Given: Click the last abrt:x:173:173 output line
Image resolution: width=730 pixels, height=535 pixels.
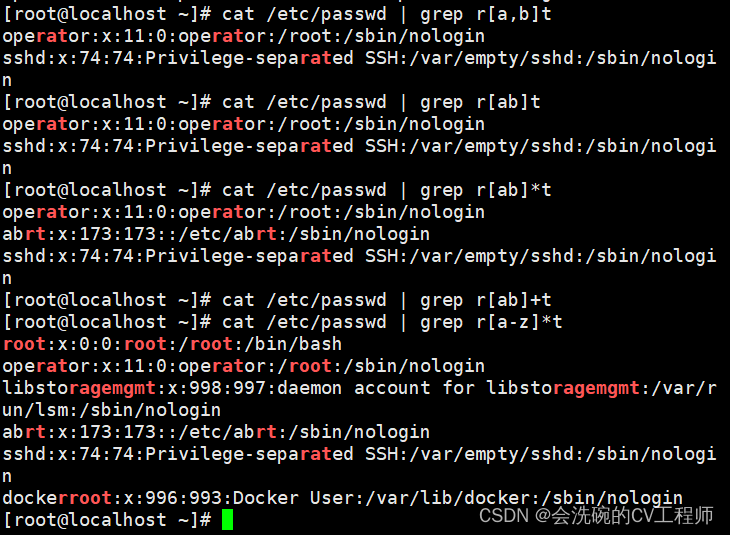Looking at the screenshot, I should click(216, 432).
